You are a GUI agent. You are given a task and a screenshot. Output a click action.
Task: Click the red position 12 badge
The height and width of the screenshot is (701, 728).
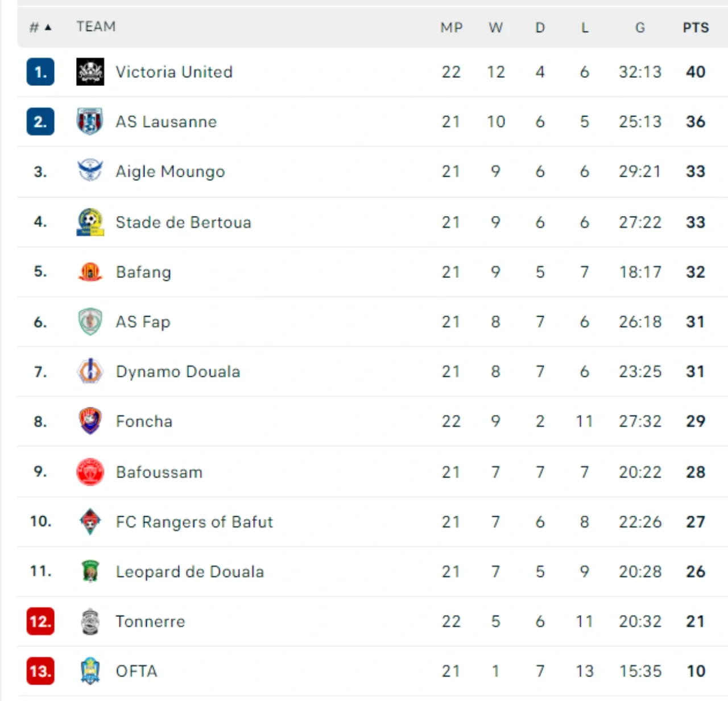40,621
